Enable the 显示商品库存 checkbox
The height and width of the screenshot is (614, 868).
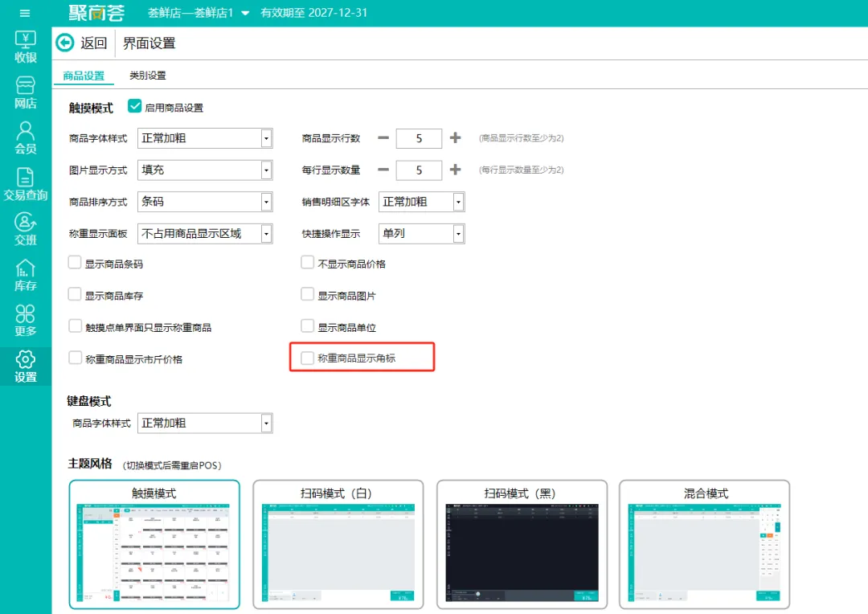pos(75,294)
